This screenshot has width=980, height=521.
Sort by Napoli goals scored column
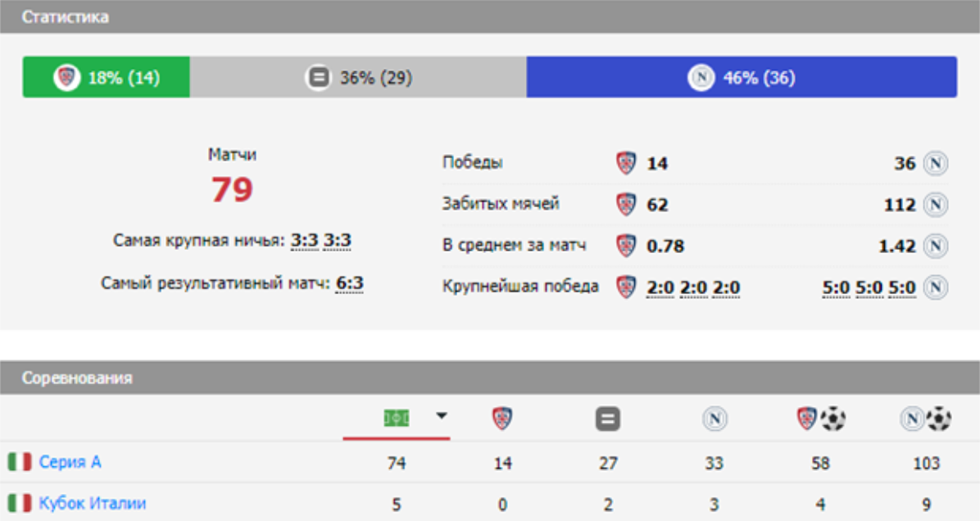tap(926, 419)
